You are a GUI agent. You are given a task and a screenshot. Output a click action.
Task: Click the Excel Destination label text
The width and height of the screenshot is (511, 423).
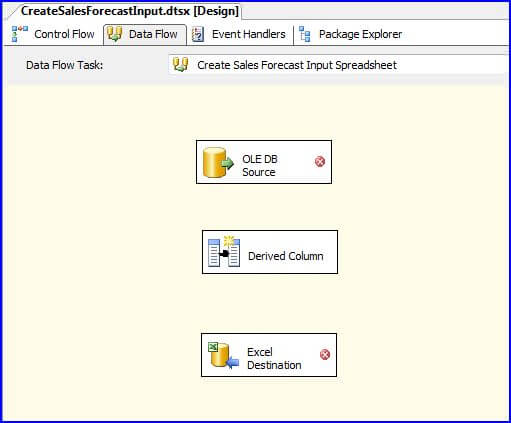(274, 359)
